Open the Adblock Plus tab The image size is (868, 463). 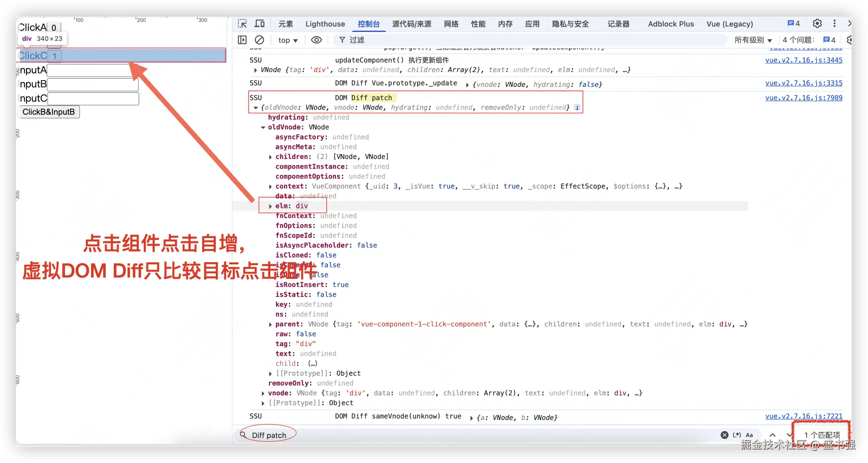[x=671, y=24]
